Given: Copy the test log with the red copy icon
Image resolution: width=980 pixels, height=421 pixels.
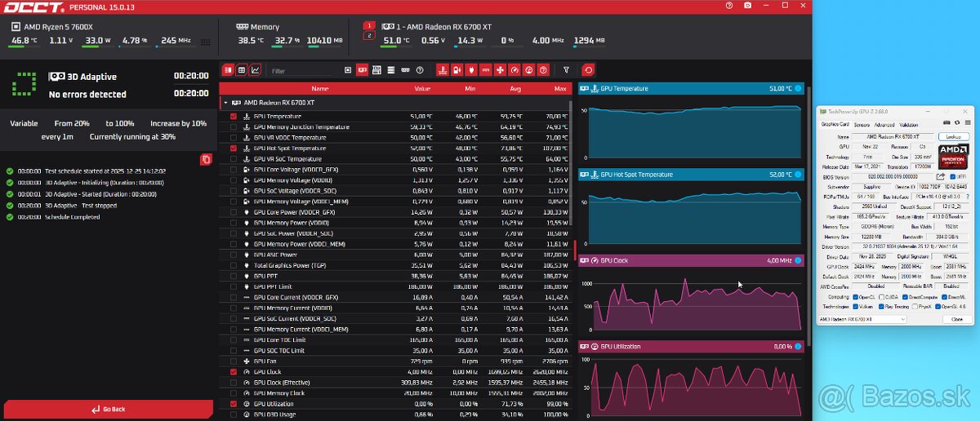Looking at the screenshot, I should 206,159.
